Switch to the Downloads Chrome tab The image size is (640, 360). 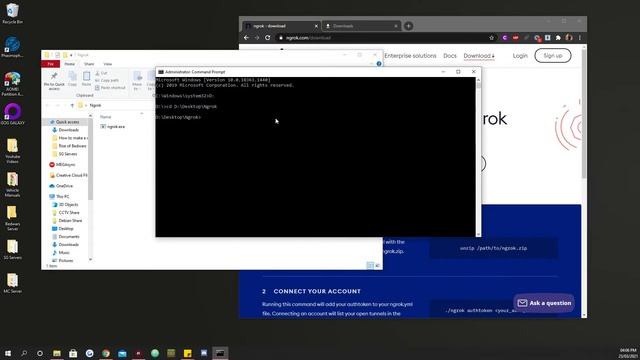(361, 26)
